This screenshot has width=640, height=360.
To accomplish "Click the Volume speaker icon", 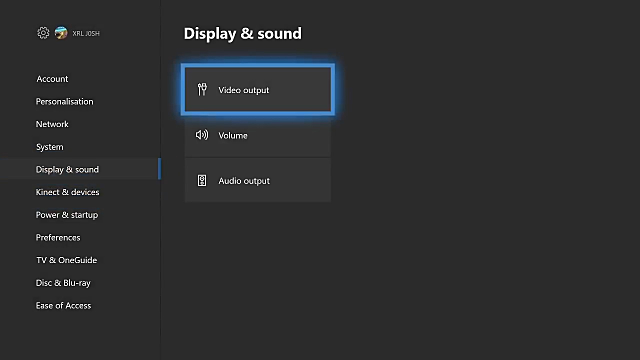I will point(202,135).
